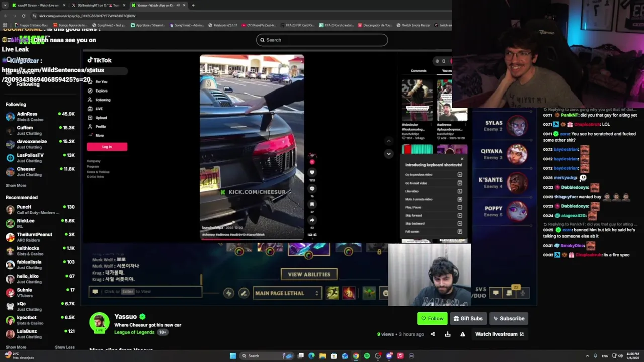The image size is (644, 362).
Task: Expand Show More under Recommended list
Action: point(16,347)
